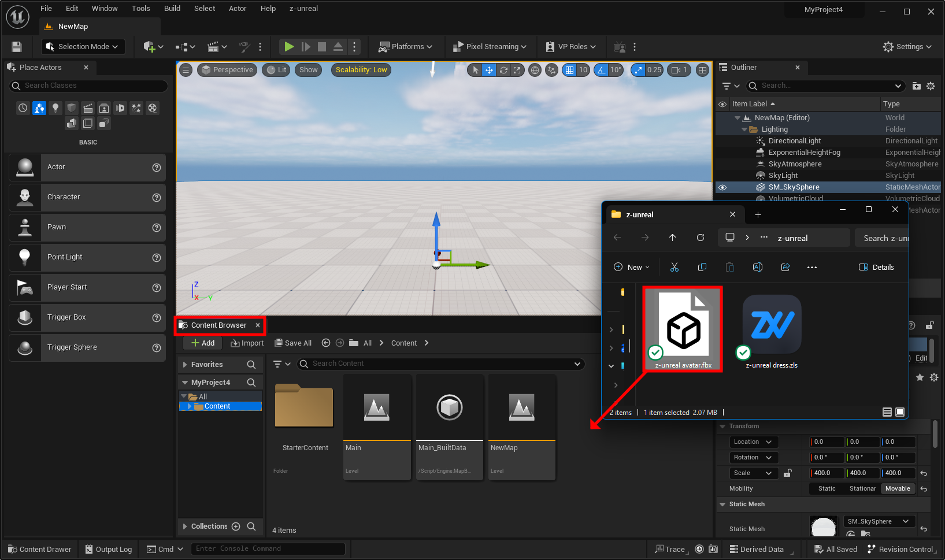
Task: Click the Eject from player button
Action: pos(338,47)
